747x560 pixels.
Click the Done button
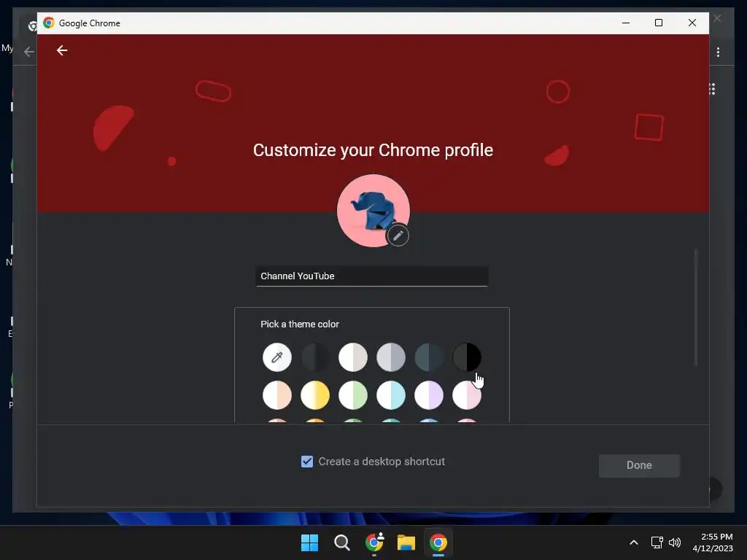pos(639,465)
